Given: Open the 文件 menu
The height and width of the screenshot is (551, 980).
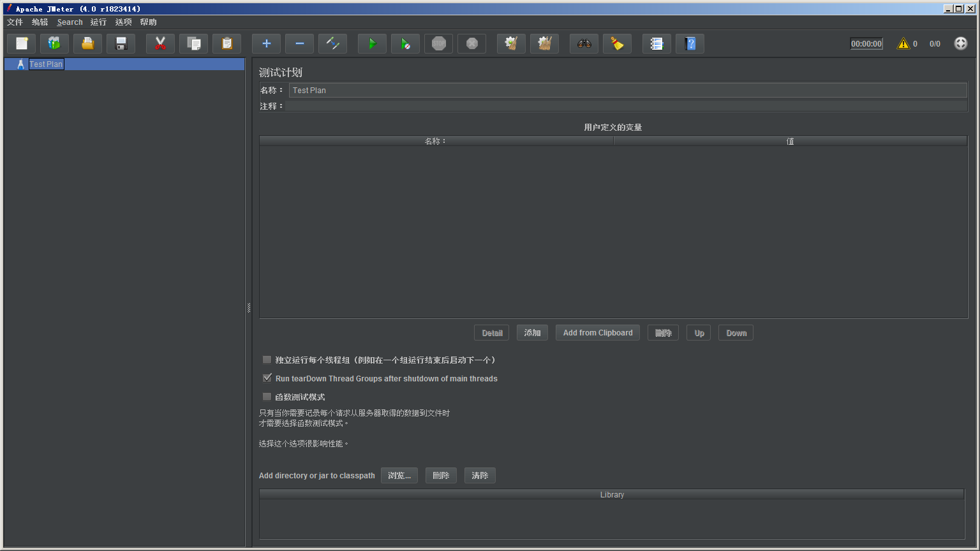Looking at the screenshot, I should [x=15, y=22].
